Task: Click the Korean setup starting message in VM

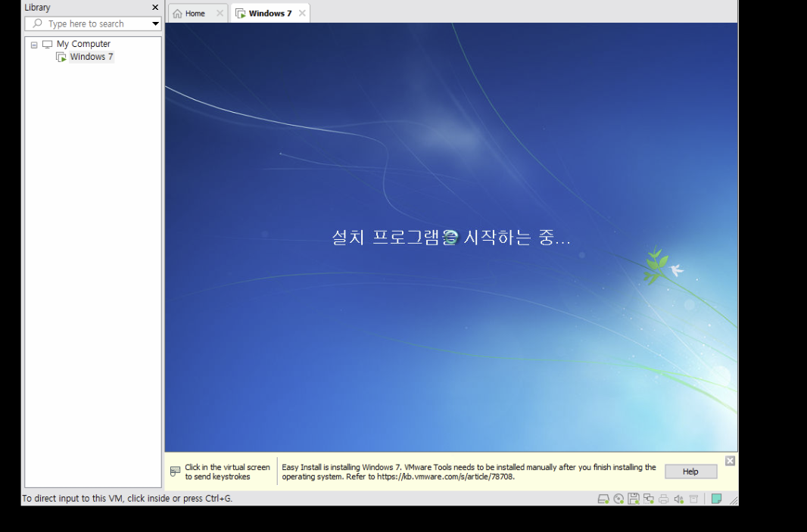Action: [451, 237]
